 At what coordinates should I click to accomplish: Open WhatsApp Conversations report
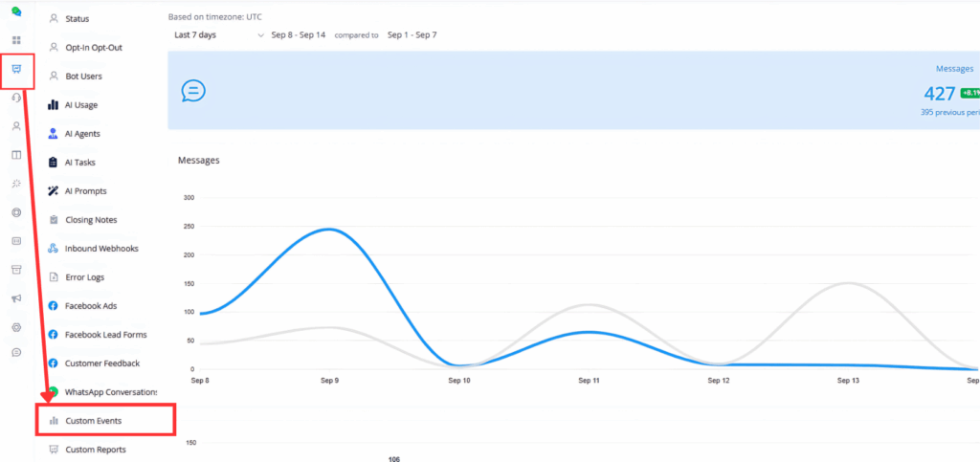(110, 392)
